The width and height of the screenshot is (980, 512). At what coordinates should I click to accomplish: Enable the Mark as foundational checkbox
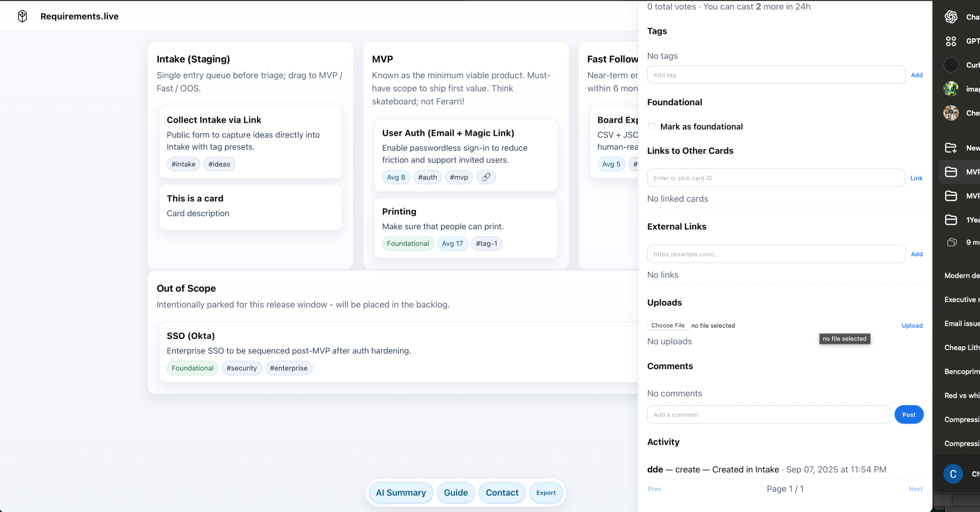tap(652, 127)
